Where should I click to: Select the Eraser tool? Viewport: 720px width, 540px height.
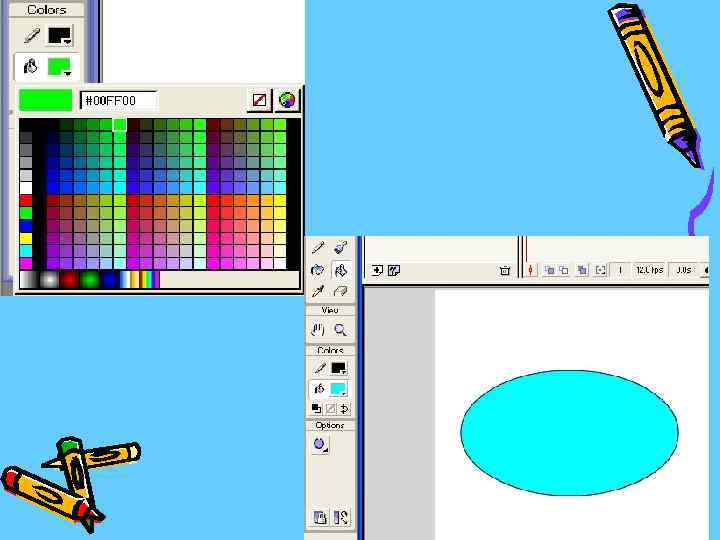[341, 291]
